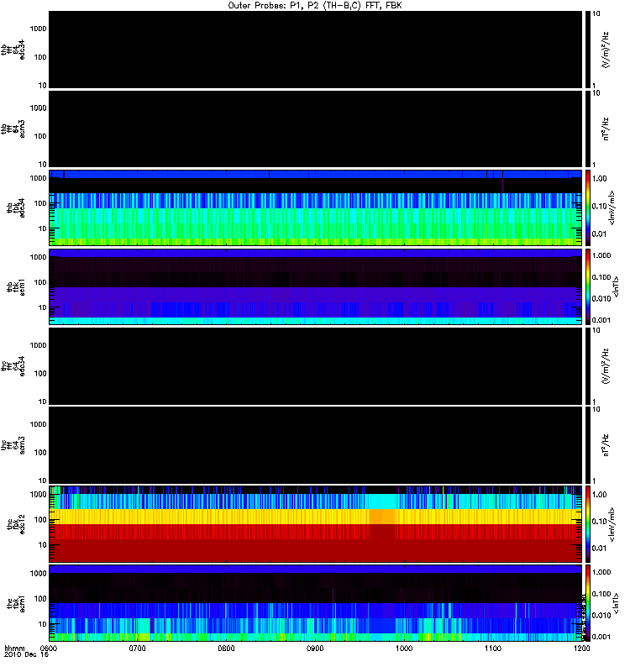
Task: Click the 10 y-tick of thc fbk scm1 panel
Action: 43,624
